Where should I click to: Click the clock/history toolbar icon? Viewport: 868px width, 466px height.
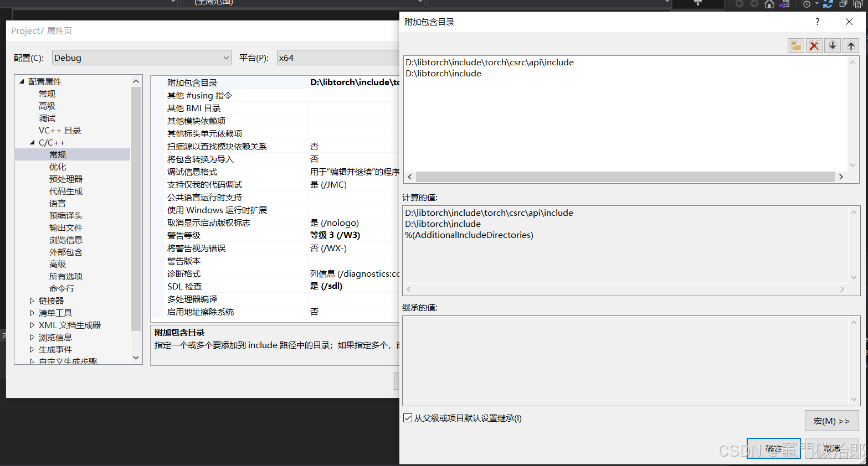point(808,4)
